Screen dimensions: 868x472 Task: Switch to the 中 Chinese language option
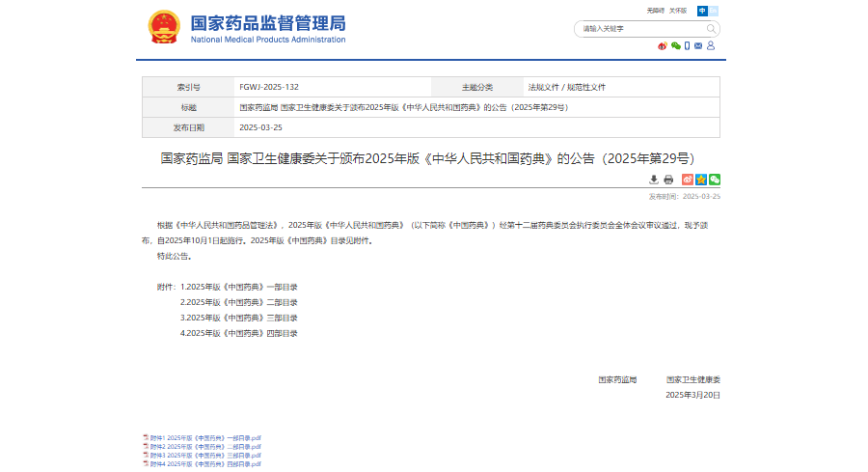pos(702,11)
